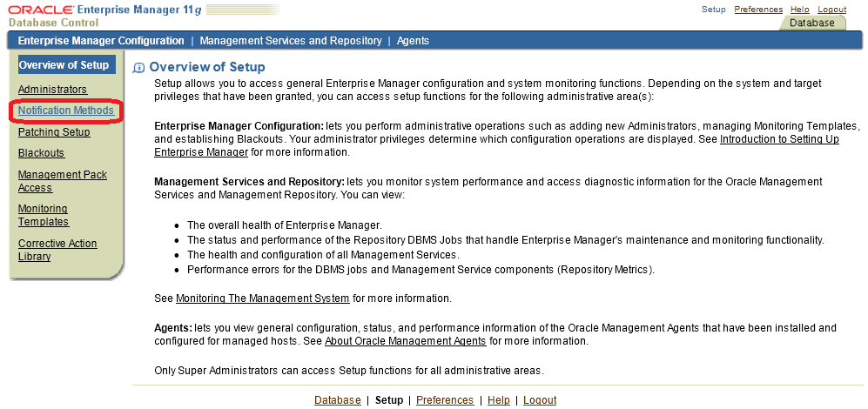Switch to the Agents tab

[x=413, y=40]
